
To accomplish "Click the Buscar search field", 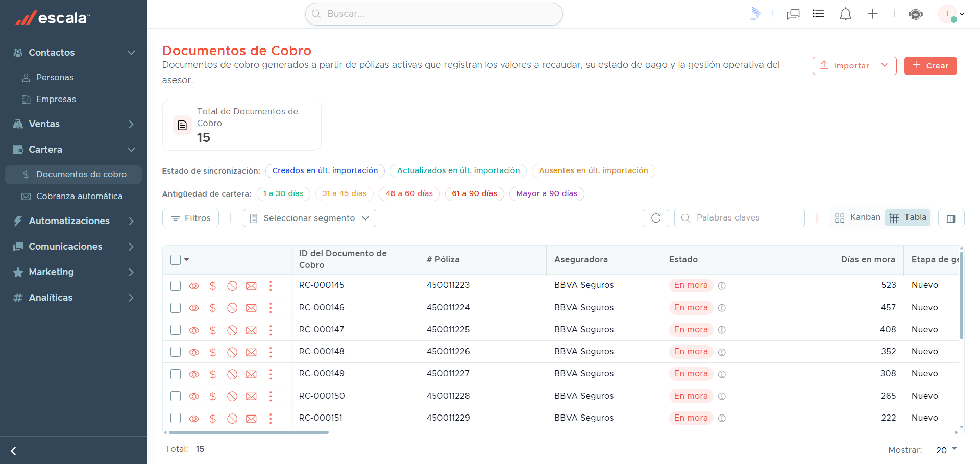I will [434, 14].
